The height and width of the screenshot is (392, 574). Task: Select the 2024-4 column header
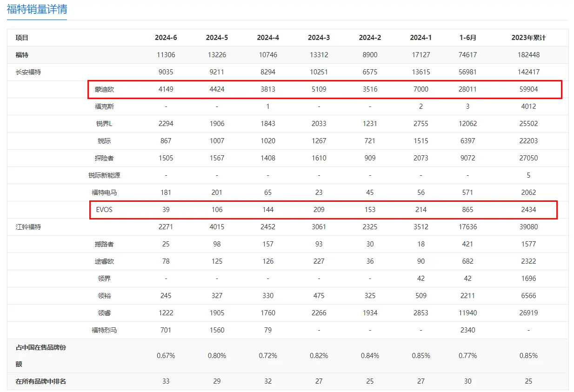(x=268, y=38)
